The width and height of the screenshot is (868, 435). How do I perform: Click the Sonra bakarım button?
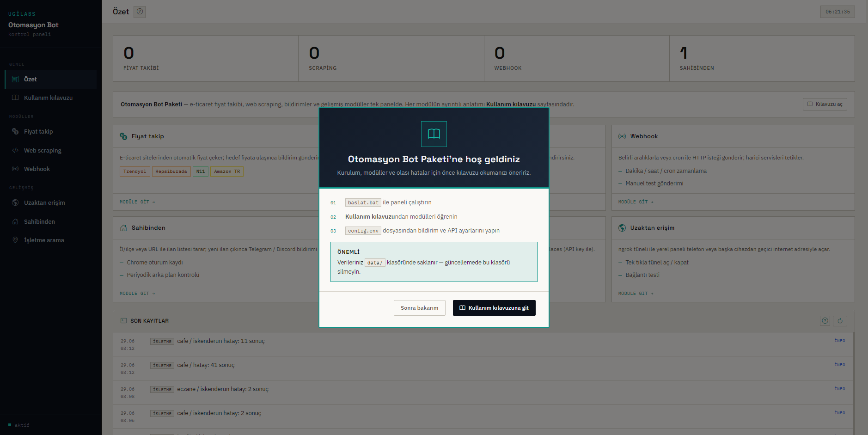pyautogui.click(x=419, y=308)
